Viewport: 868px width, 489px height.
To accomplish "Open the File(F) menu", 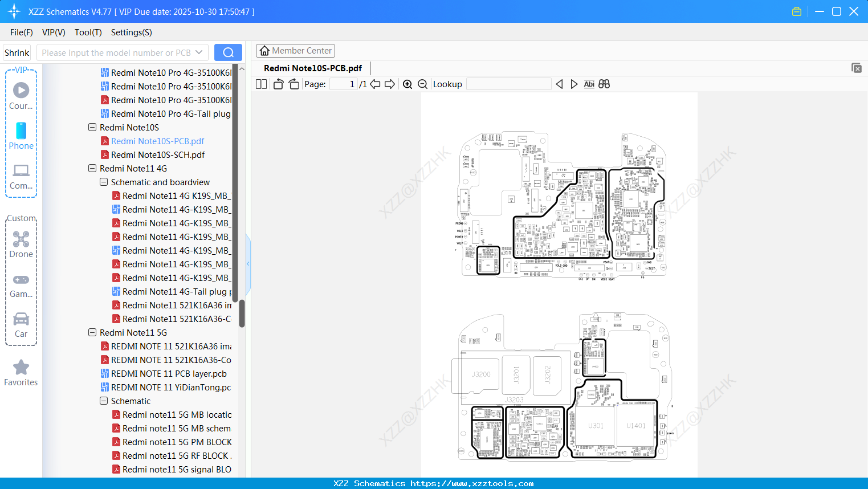I will point(22,32).
